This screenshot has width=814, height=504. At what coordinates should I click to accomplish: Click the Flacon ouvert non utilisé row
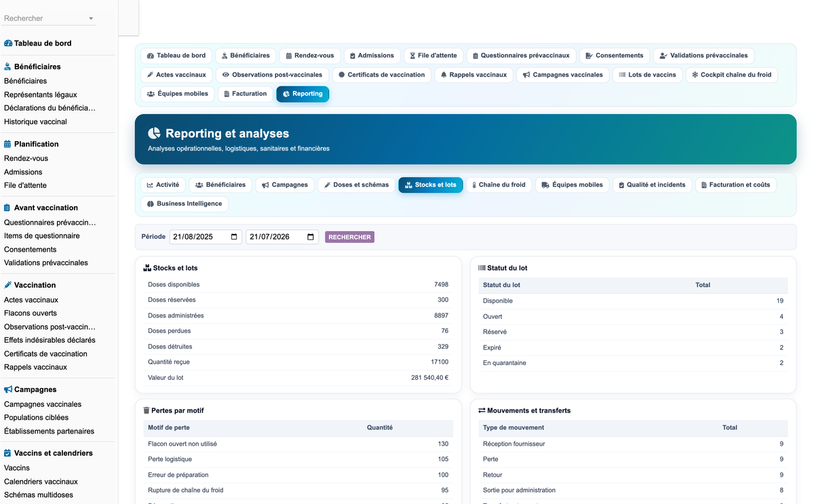coord(298,444)
